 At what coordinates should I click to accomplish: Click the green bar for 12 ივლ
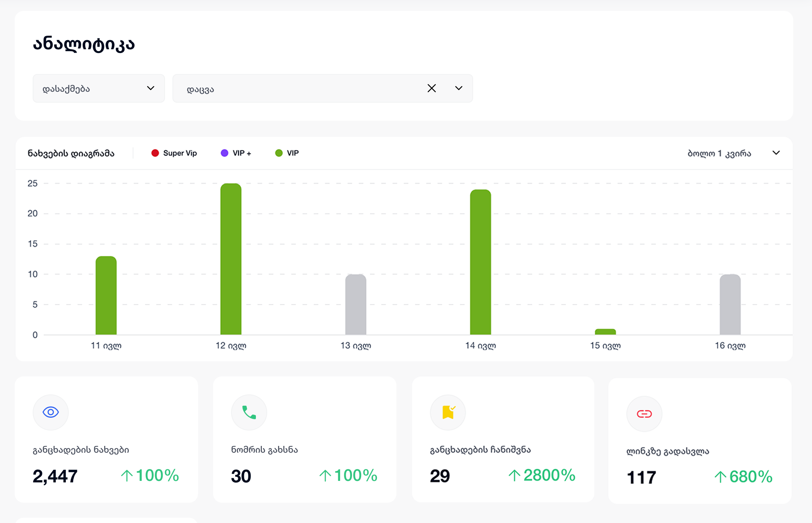[231, 259]
